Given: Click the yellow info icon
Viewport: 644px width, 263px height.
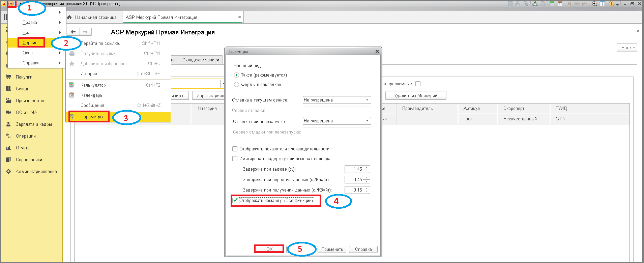Looking at the screenshot, I should [612, 4].
